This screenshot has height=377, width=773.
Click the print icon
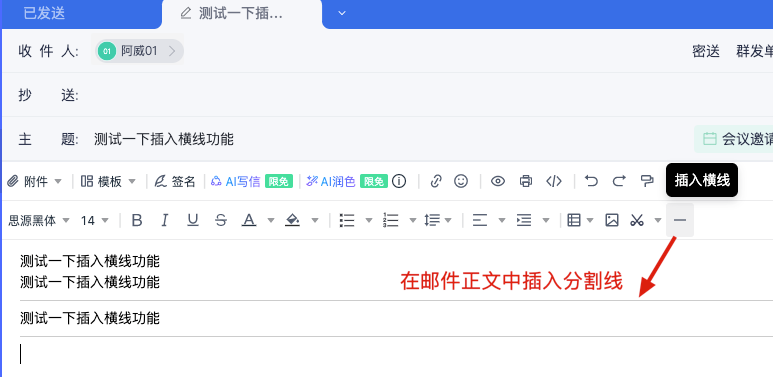click(x=526, y=181)
